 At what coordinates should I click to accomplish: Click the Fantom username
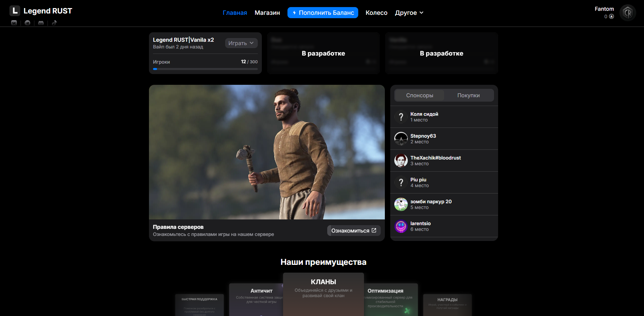pos(604,9)
